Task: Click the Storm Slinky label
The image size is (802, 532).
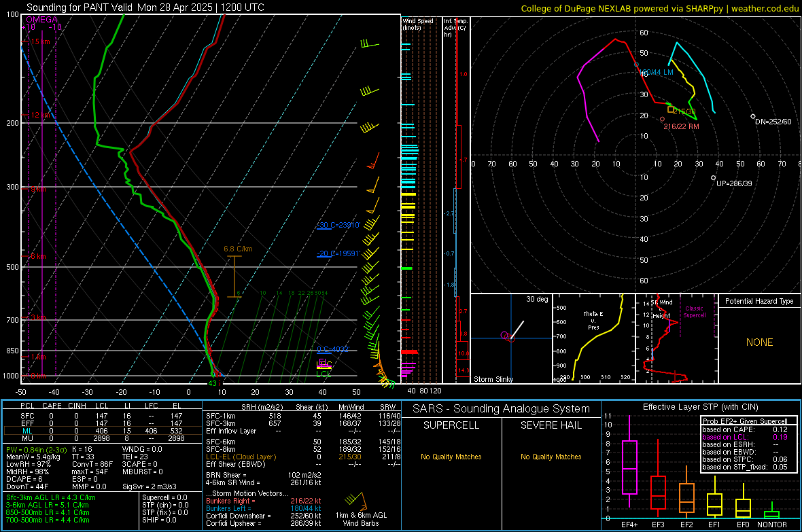Action: [493, 379]
